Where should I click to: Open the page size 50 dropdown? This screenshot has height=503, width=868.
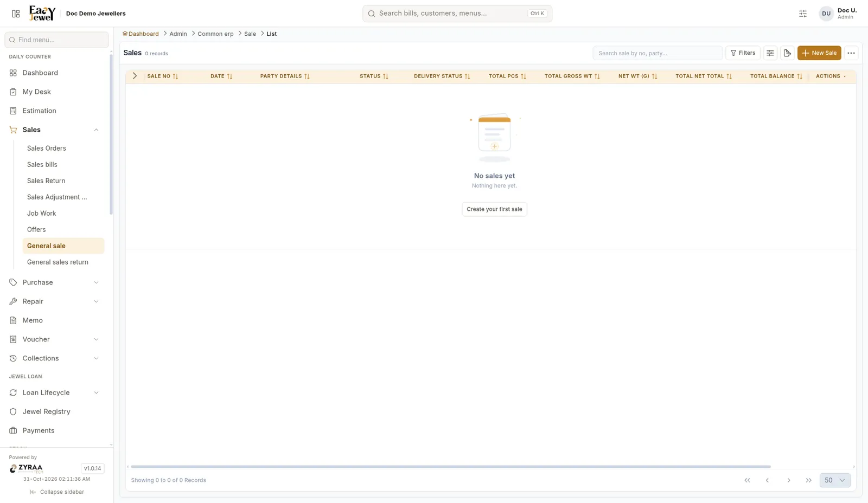[x=835, y=480]
